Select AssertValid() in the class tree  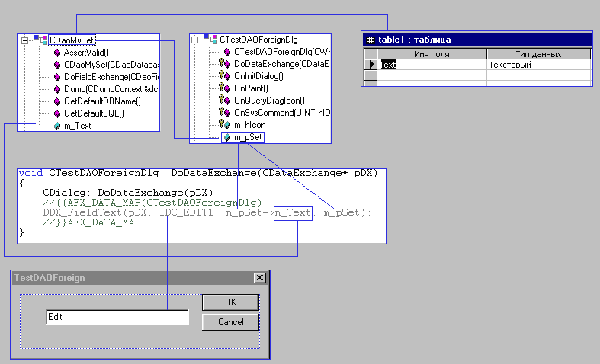pyautogui.click(x=86, y=53)
